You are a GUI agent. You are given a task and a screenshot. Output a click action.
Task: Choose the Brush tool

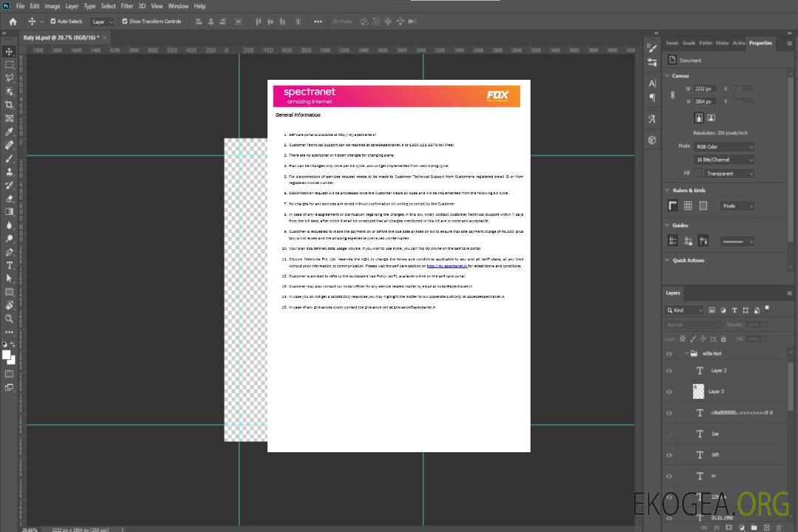coord(9,158)
